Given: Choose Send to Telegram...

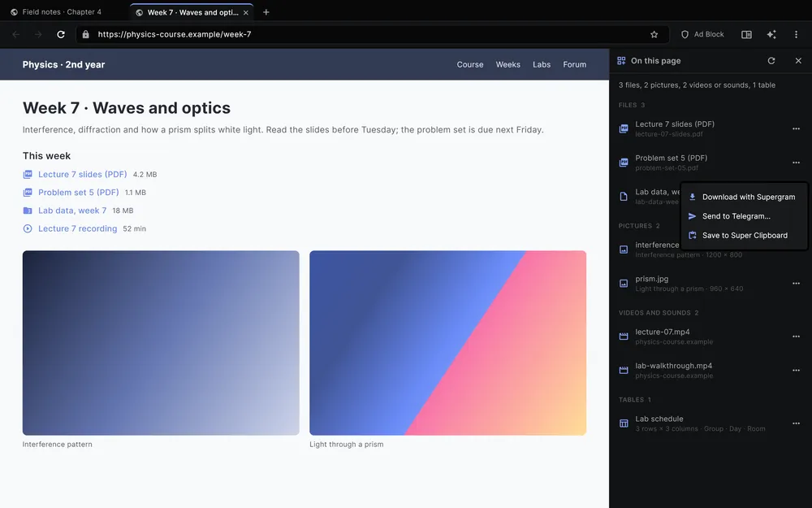Looking at the screenshot, I should coord(744,216).
